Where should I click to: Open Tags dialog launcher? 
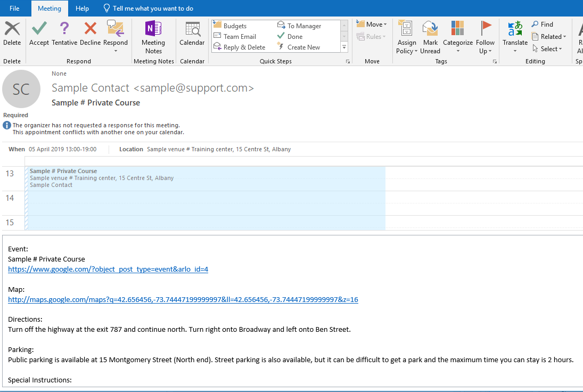pyautogui.click(x=495, y=61)
